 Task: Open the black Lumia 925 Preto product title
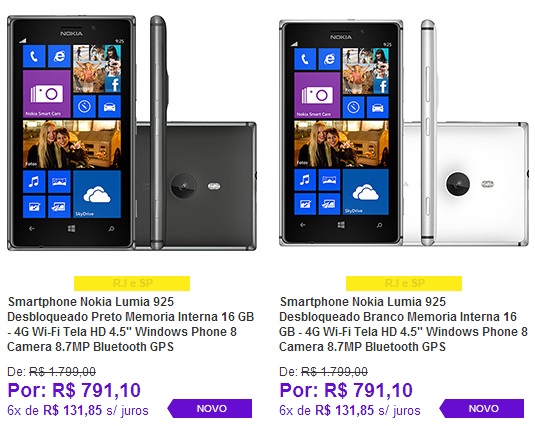click(130, 324)
